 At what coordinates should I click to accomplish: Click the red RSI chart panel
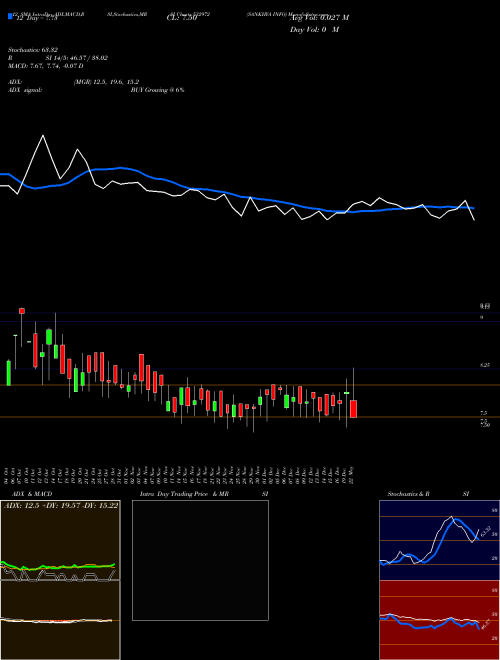[439, 620]
